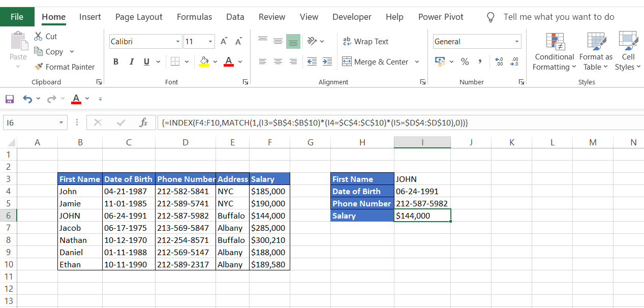Click the Tell me what you want search box

point(559,17)
